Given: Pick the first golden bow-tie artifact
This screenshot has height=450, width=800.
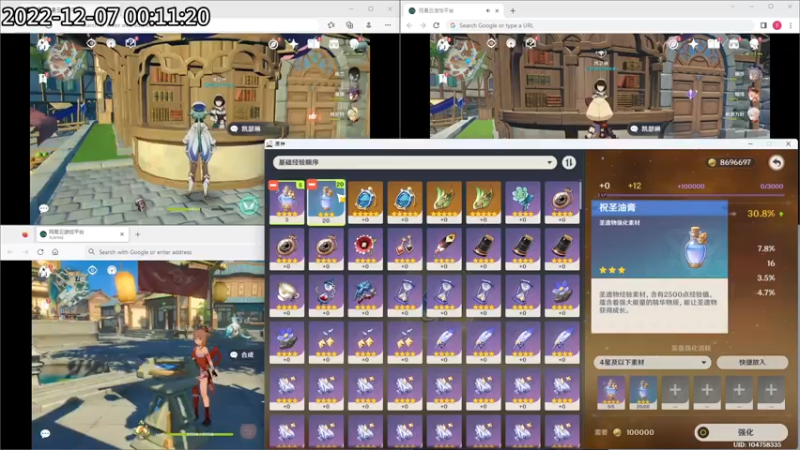Looking at the screenshot, I should point(326,342).
